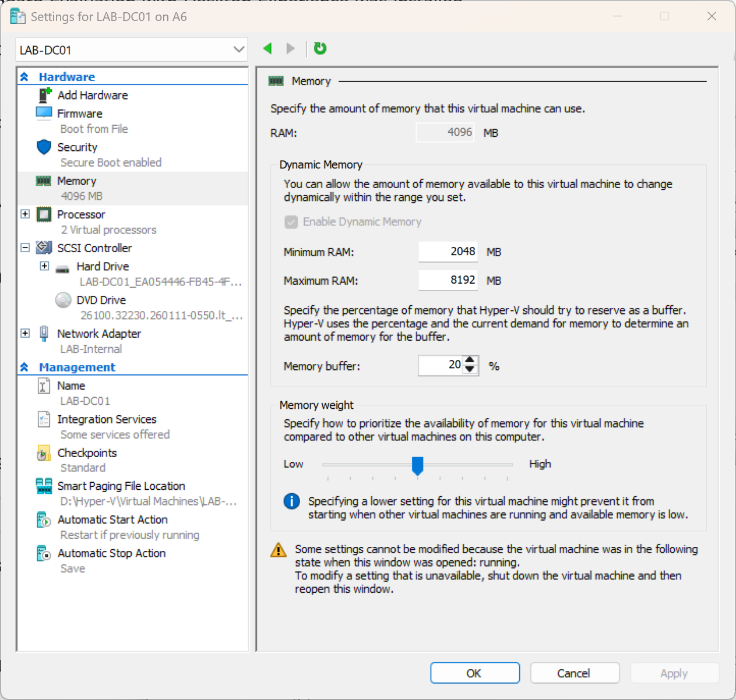The image size is (736, 700).
Task: Click the Checkpoints icon
Action: (44, 452)
